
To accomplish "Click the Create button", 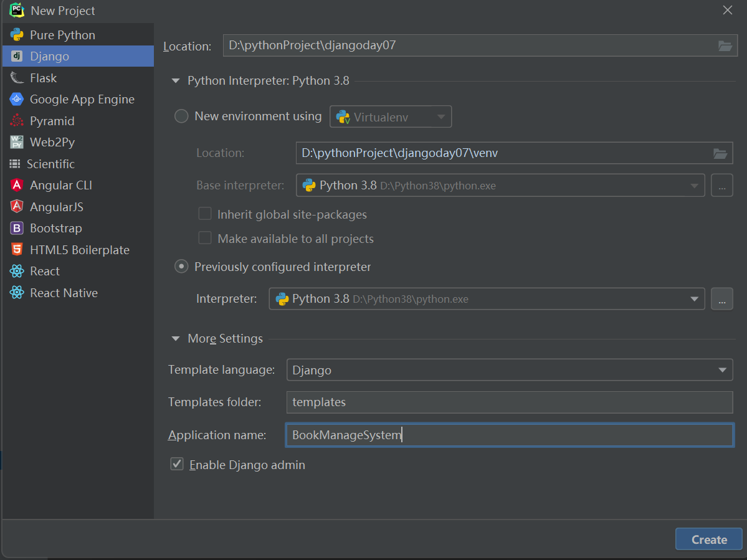I will pos(708,539).
